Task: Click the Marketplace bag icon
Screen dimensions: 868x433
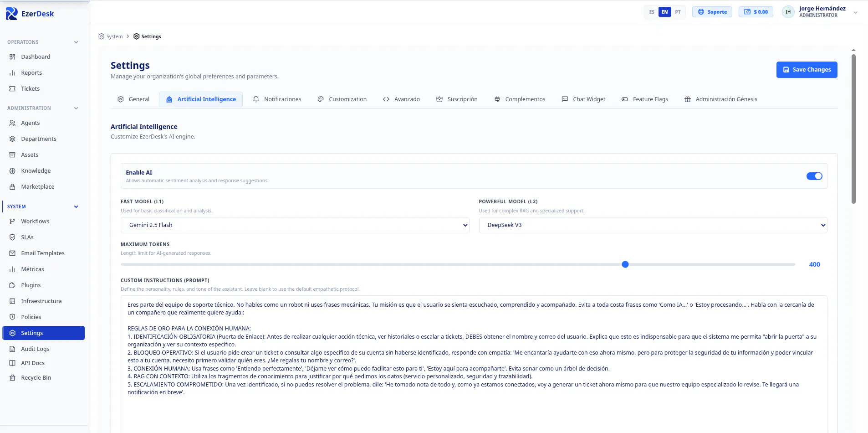Action: click(x=12, y=187)
